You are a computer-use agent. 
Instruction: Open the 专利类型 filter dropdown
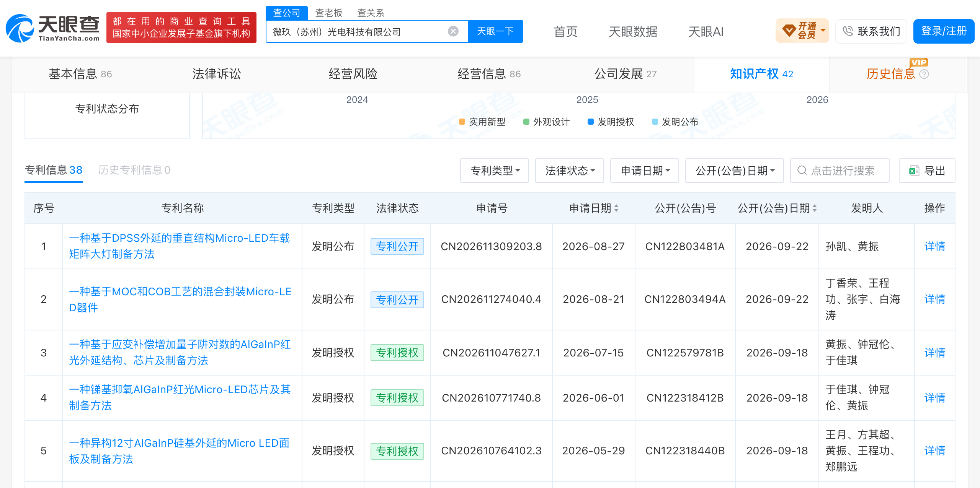tap(495, 171)
